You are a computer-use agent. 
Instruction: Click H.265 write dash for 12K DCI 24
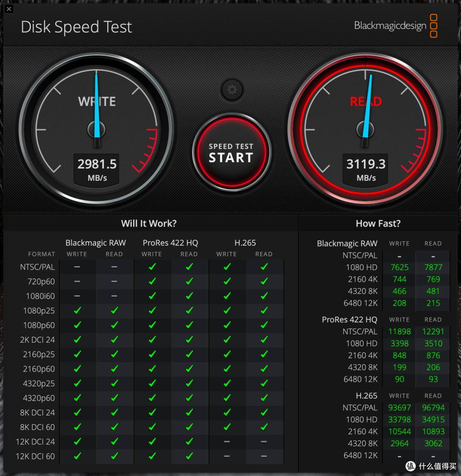[x=227, y=441]
